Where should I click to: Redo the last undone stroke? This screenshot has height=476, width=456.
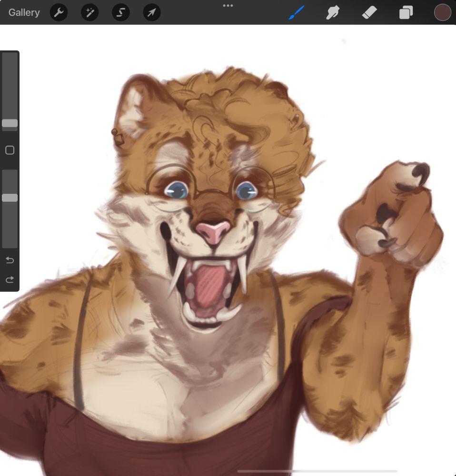10,279
